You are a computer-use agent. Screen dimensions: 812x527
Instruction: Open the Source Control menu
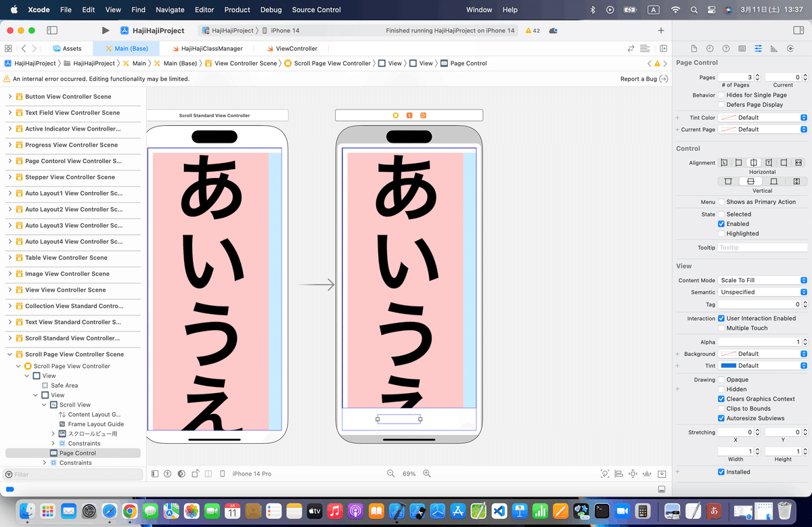(317, 9)
